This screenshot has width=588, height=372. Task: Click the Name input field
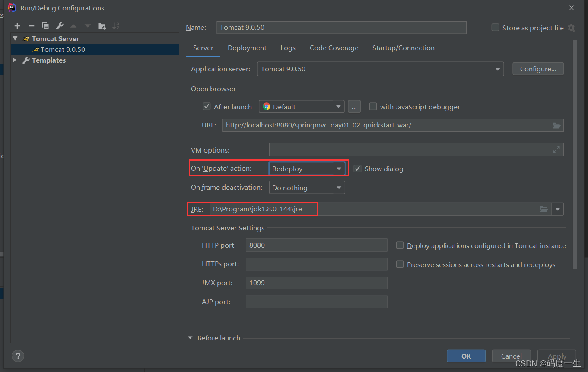tap(341, 27)
